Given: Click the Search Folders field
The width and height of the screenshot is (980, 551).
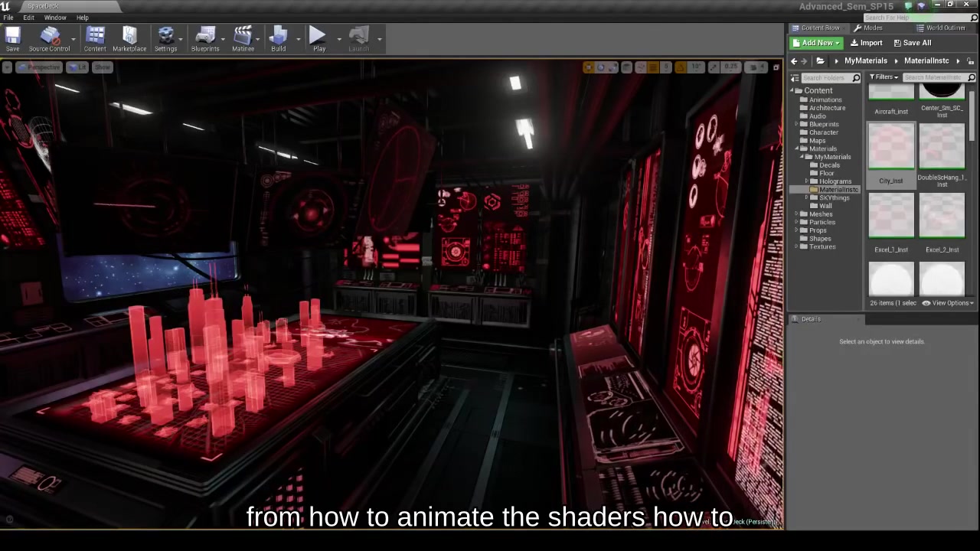Looking at the screenshot, I should (x=831, y=78).
